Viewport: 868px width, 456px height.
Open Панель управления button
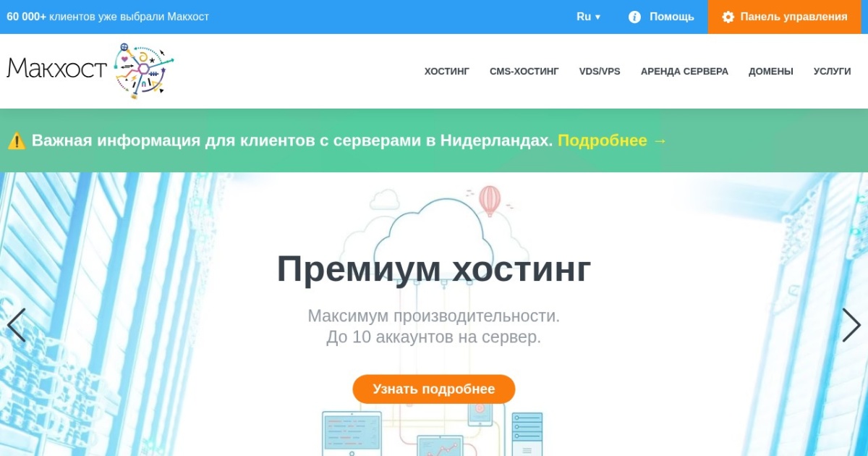click(x=784, y=17)
